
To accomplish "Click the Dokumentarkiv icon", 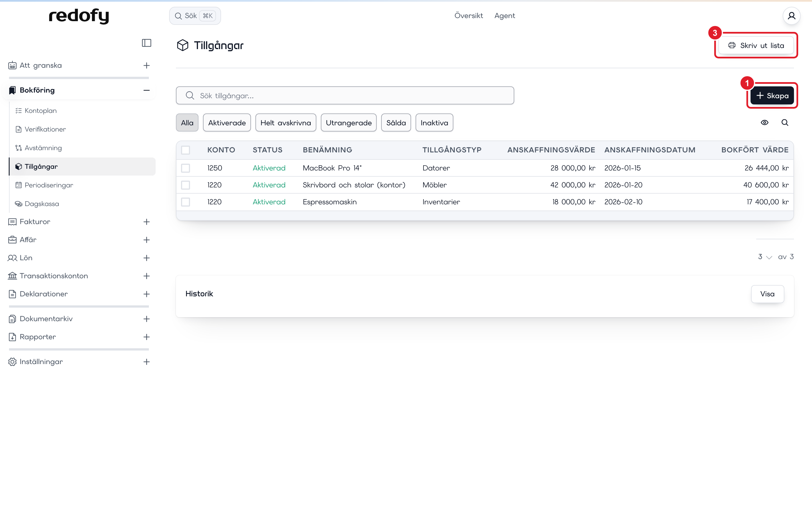I will click(12, 319).
